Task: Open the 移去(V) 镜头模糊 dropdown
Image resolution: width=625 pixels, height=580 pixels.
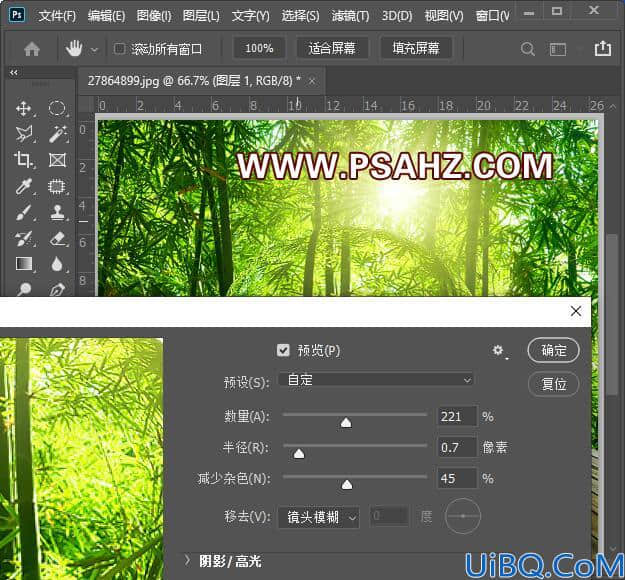Action: (319, 517)
